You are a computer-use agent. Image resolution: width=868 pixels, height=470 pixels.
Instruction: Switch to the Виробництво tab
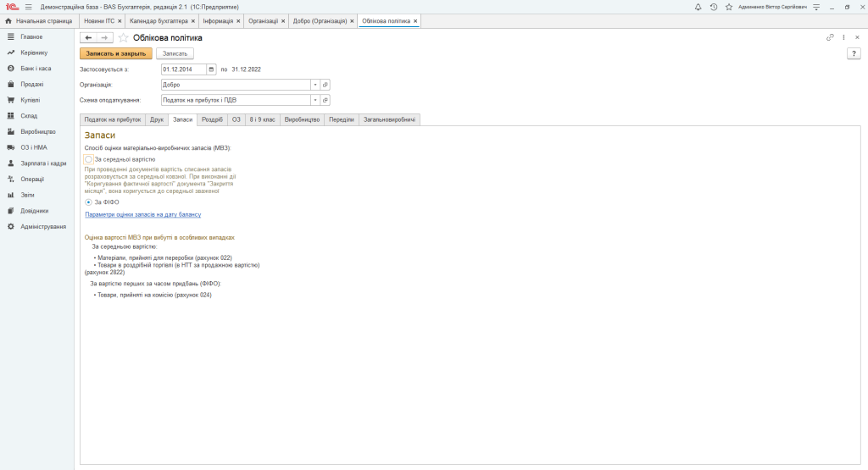coord(303,119)
